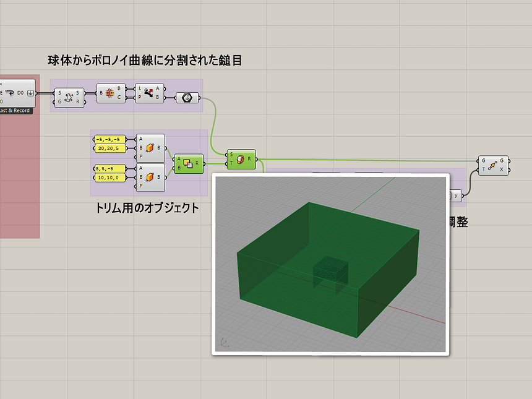Open the red component labeled Fast & Record

click(x=15, y=110)
